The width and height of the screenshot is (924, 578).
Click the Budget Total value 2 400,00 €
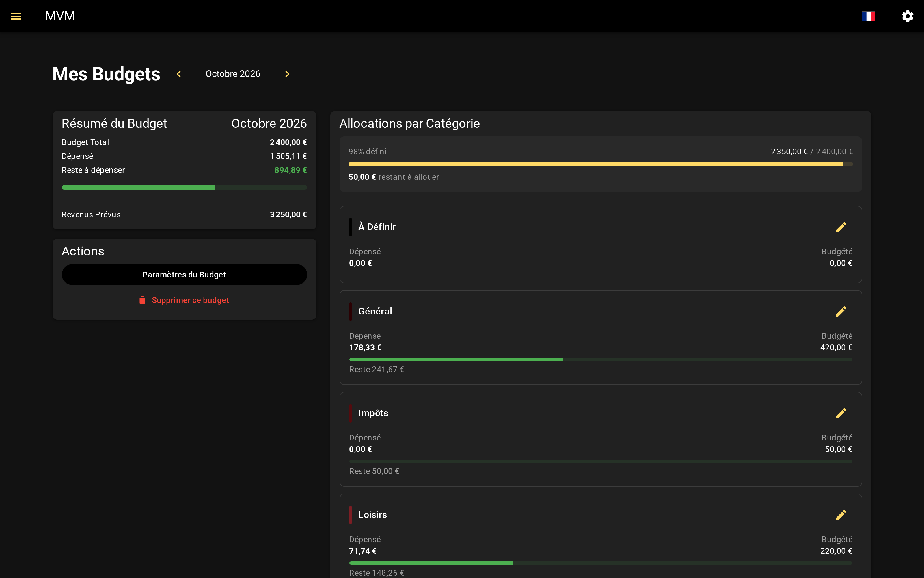[288, 142]
